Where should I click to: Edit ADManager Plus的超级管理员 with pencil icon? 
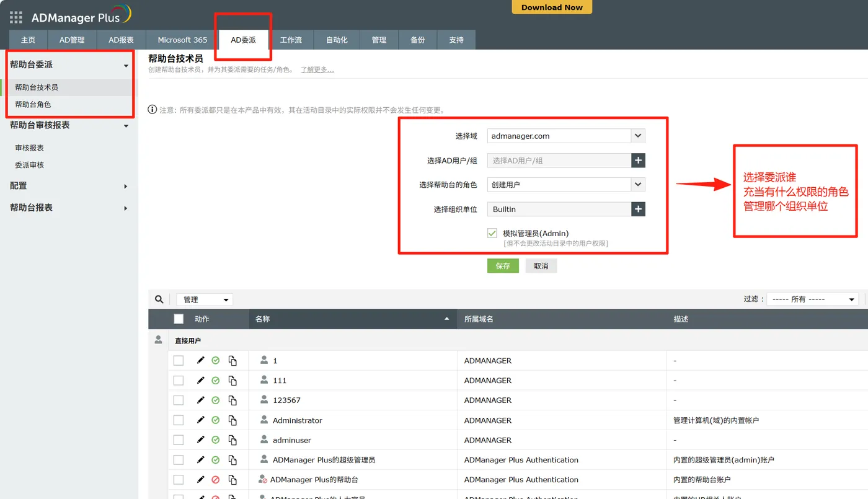tap(200, 459)
